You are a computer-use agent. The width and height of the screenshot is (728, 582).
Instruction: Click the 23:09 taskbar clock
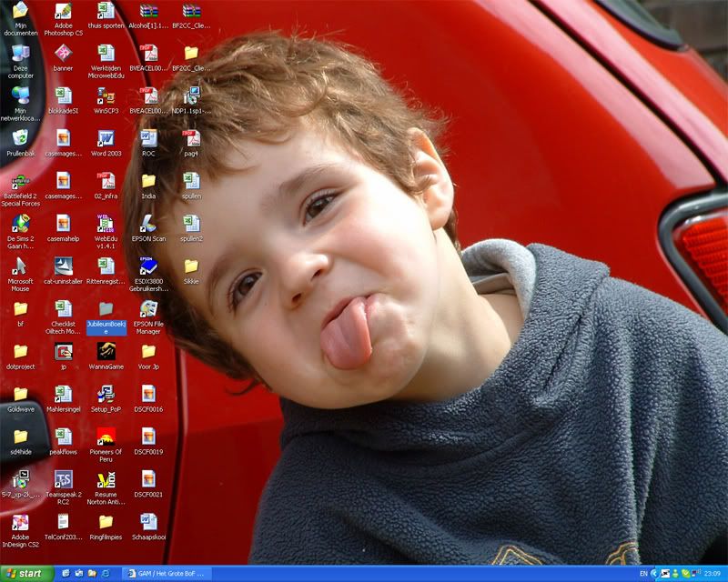pyautogui.click(x=713, y=574)
